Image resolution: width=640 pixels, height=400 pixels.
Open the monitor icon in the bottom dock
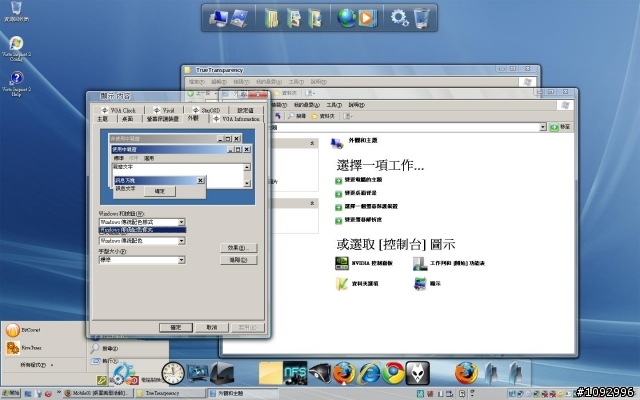tap(197, 373)
